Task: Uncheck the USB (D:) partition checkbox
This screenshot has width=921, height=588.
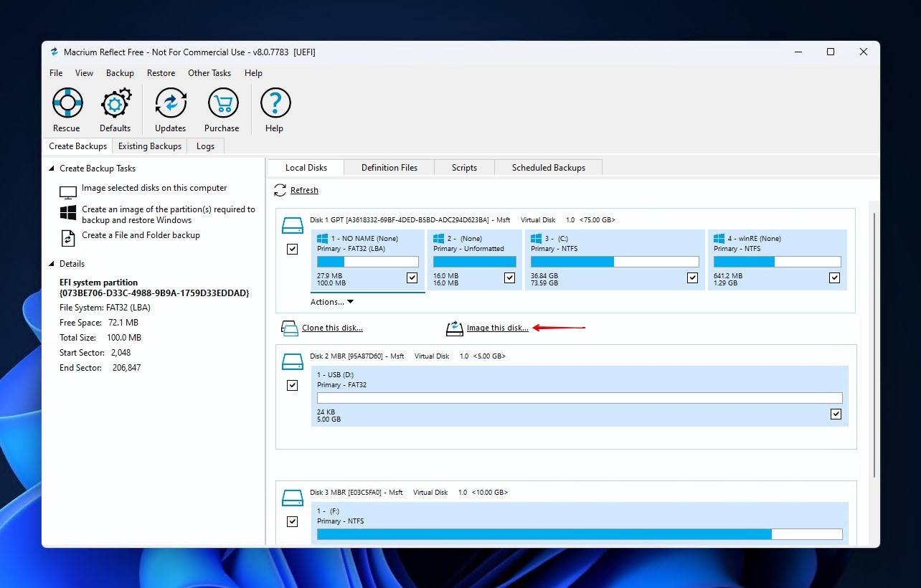Action: [x=836, y=414]
